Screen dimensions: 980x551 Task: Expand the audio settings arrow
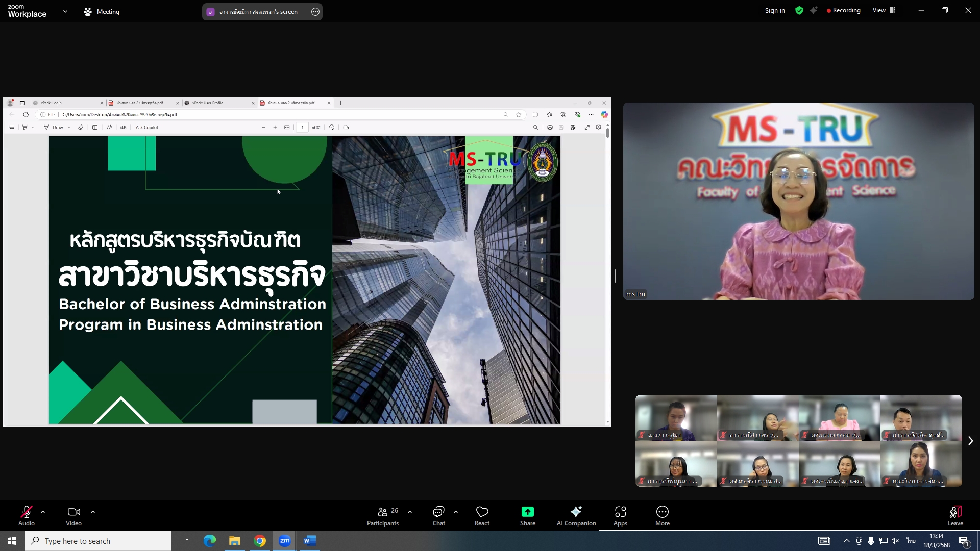[x=43, y=511]
